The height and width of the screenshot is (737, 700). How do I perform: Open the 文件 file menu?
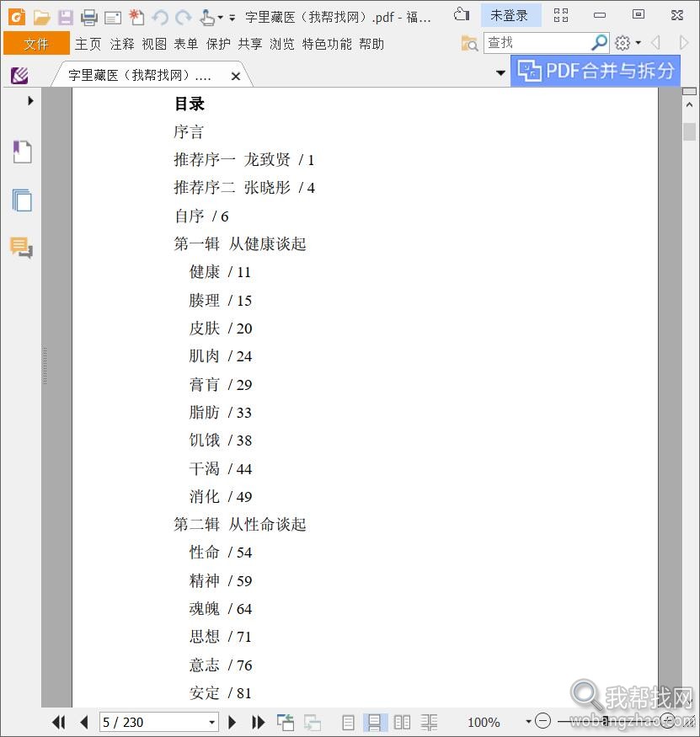36,44
